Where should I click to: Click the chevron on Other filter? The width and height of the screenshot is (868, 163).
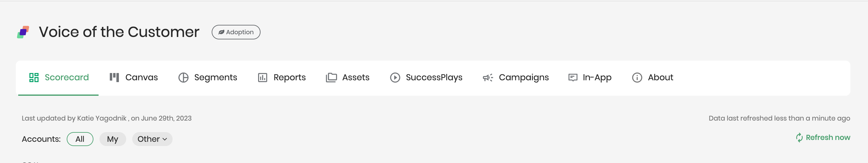coord(165,139)
